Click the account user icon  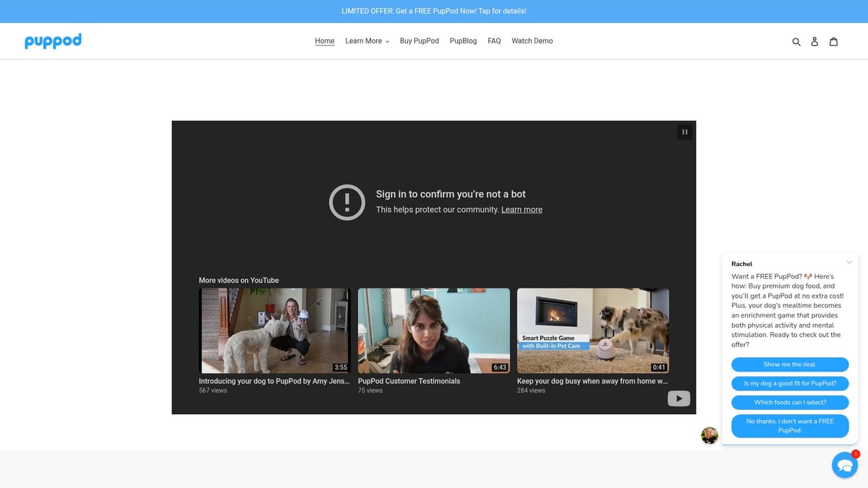pyautogui.click(x=814, y=42)
